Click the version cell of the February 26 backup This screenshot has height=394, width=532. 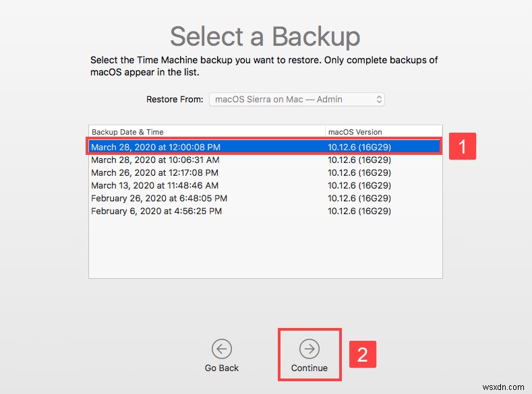359,199
